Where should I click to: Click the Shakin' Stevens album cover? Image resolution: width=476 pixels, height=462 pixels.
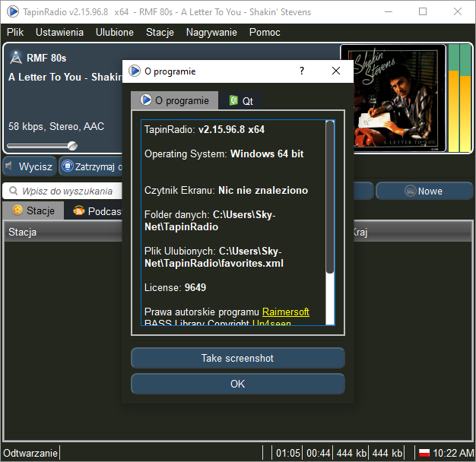[x=394, y=98]
